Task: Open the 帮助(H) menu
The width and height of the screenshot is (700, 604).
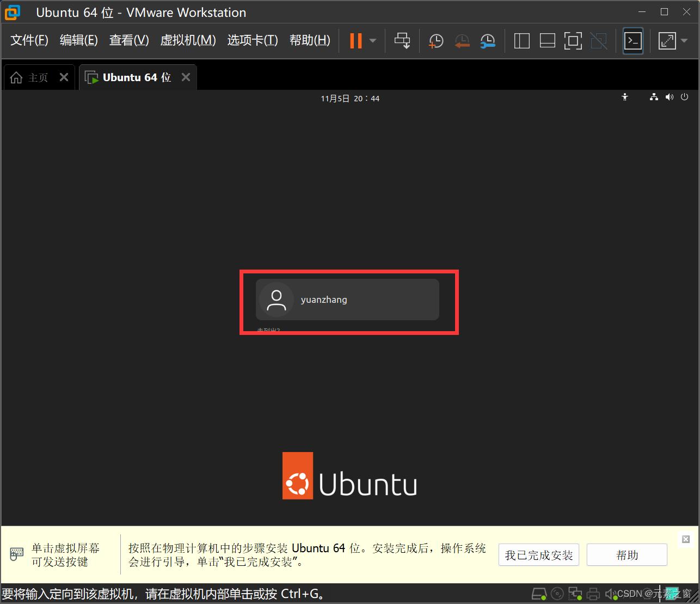Action: [310, 40]
